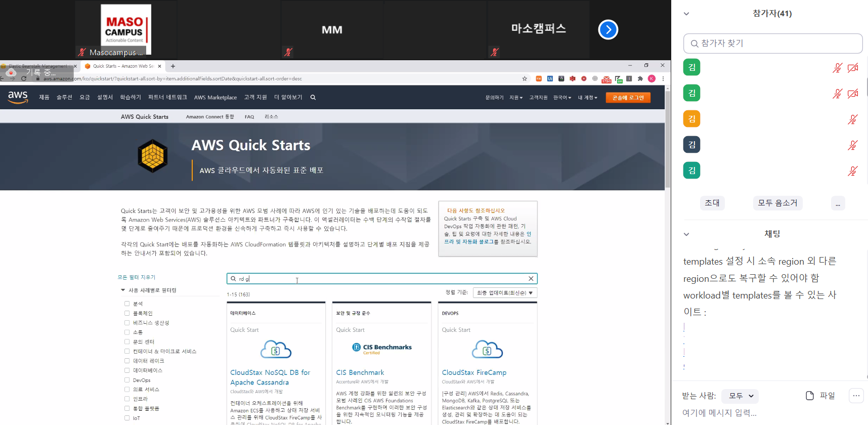This screenshot has height=425, width=868.
Task: Open chat more options ellipsis
Action: tap(856, 396)
